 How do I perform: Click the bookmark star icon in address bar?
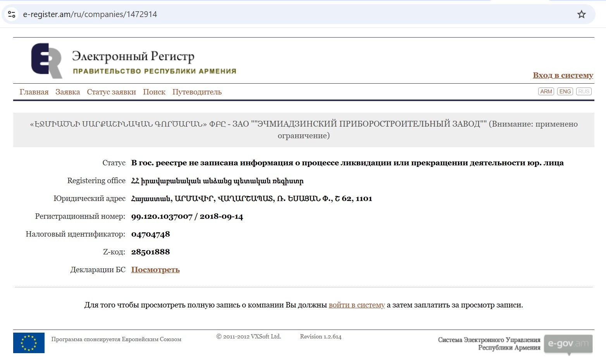[x=581, y=14]
